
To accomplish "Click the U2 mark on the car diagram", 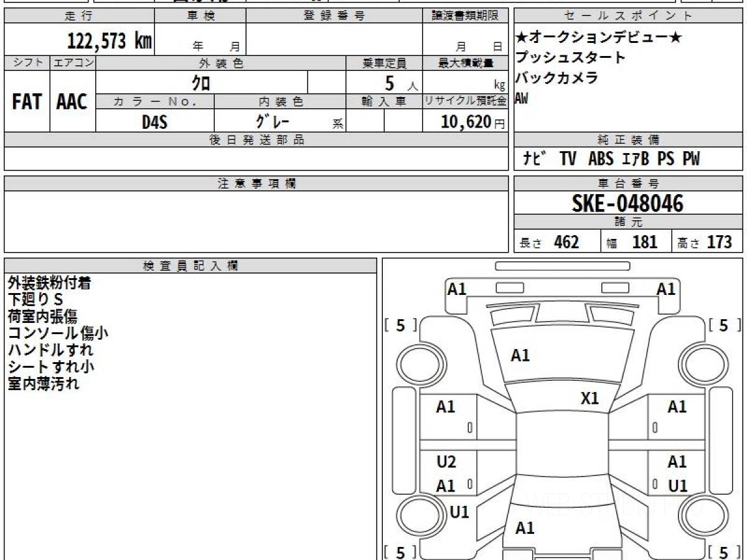I will click(x=446, y=462).
